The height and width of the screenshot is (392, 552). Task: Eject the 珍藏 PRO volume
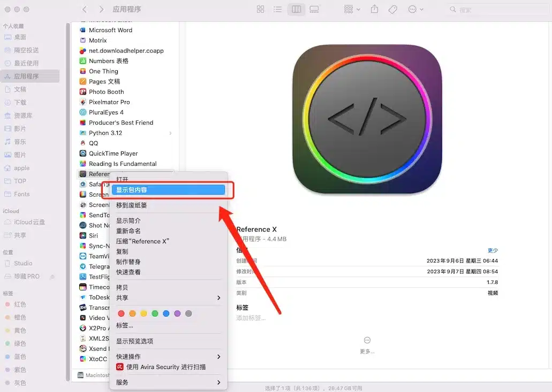tap(52, 276)
